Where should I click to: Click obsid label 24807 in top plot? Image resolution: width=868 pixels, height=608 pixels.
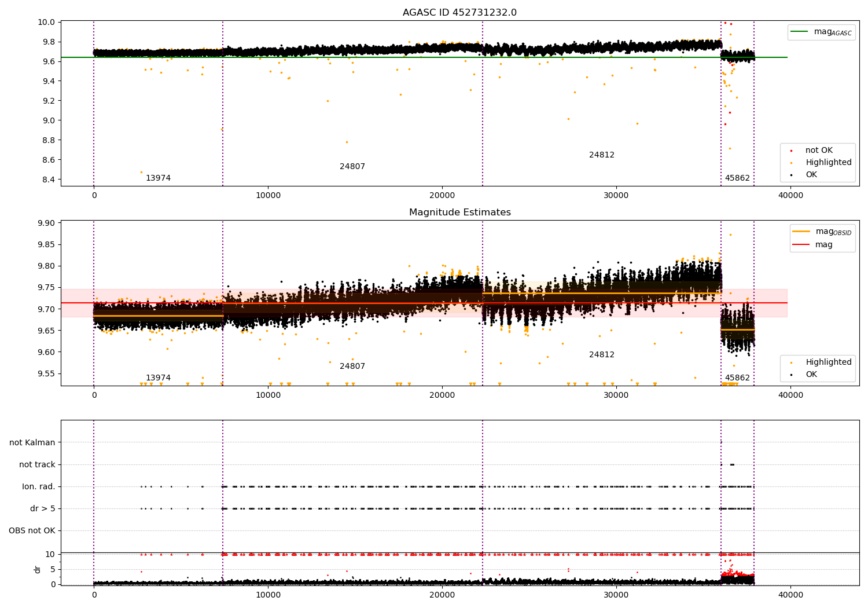pyautogui.click(x=352, y=166)
